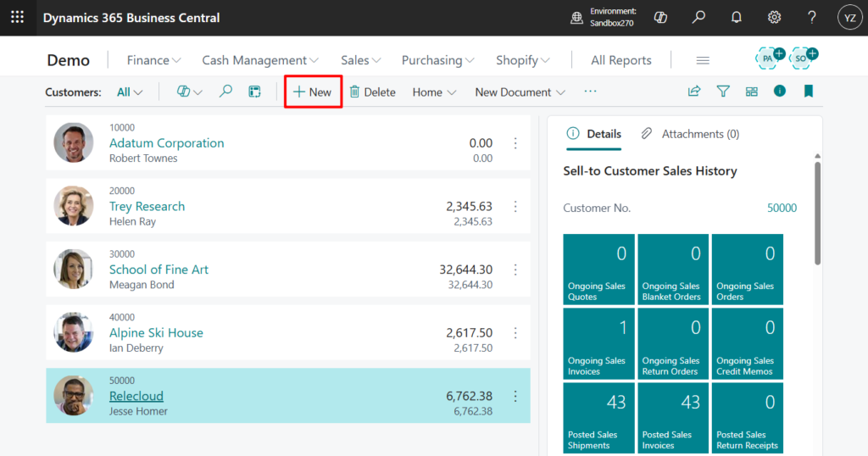Open the filter pane funnel icon
This screenshot has width=868, height=456.
coord(723,92)
